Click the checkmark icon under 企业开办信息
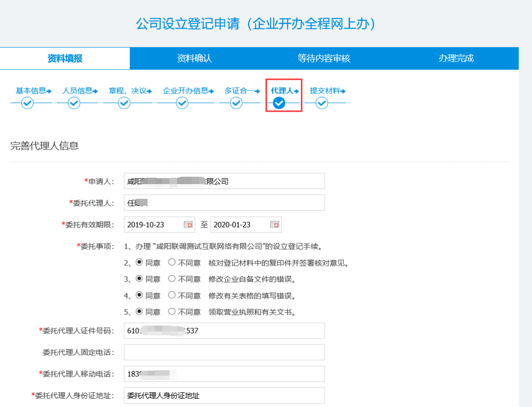Viewport: 532px width, 407px height. coord(182,103)
